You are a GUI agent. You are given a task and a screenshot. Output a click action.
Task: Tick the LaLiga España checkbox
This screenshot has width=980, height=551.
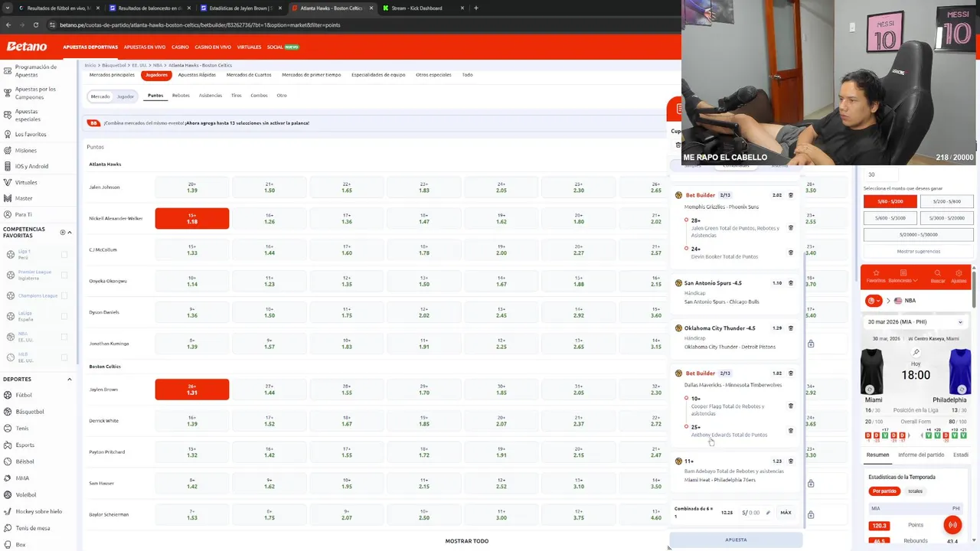pos(64,316)
